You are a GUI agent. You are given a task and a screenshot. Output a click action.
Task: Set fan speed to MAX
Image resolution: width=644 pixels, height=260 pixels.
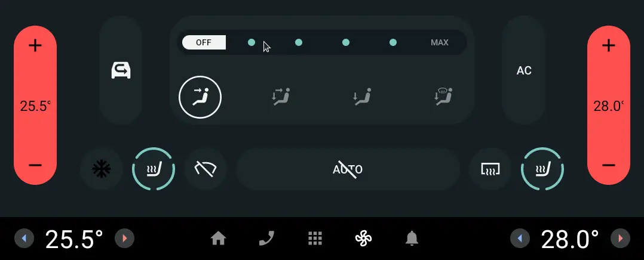click(440, 42)
